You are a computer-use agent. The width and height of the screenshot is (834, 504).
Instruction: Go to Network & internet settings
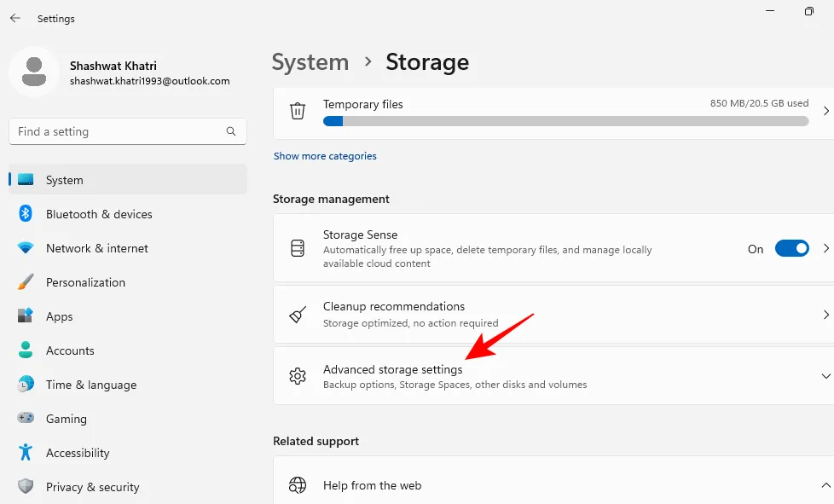point(128,248)
